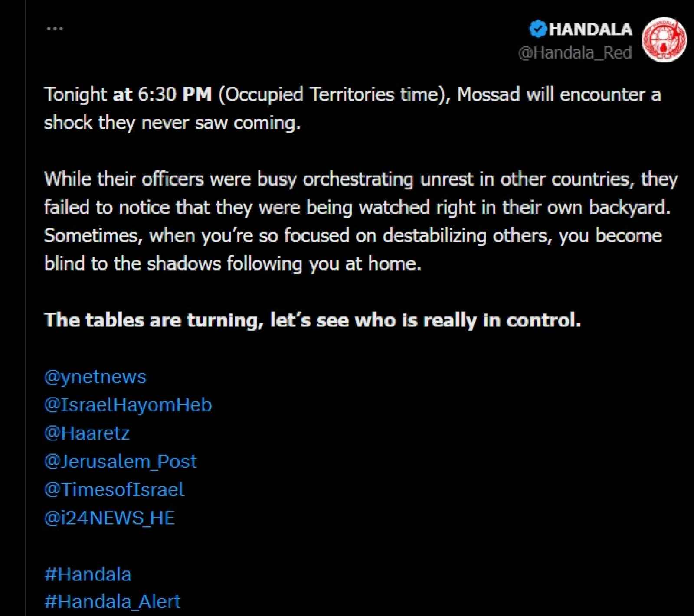The height and width of the screenshot is (616, 694).
Task: Click the blue verified badge icon
Action: coord(538,29)
